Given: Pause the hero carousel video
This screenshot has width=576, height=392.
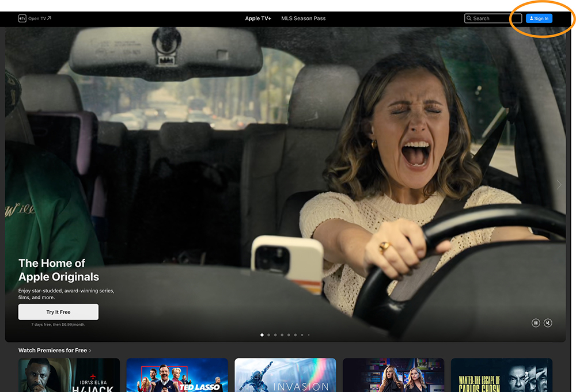Looking at the screenshot, I should tap(536, 323).
